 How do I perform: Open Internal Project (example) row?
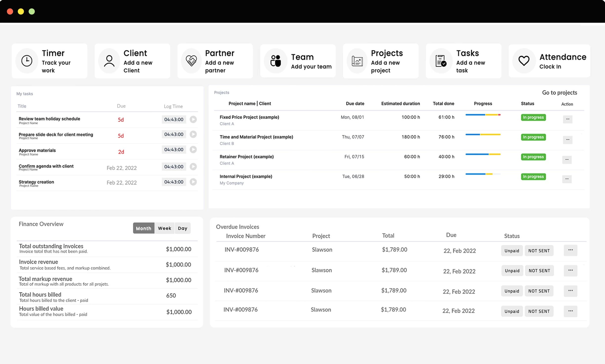tap(398, 179)
